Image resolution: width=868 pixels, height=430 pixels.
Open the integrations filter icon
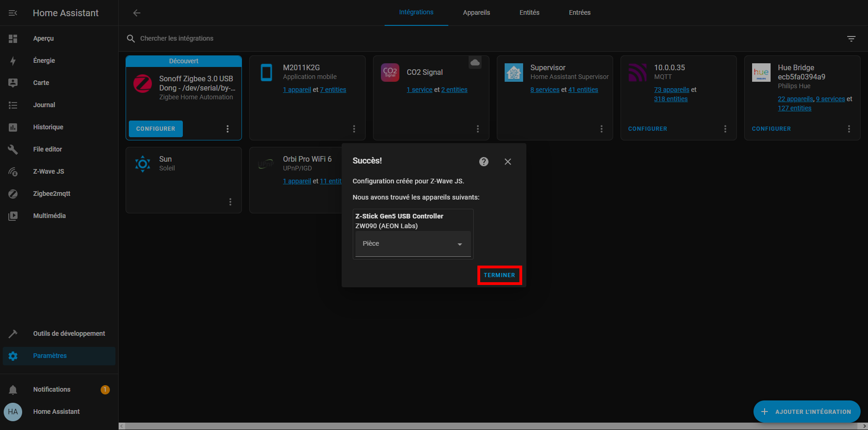(x=851, y=38)
